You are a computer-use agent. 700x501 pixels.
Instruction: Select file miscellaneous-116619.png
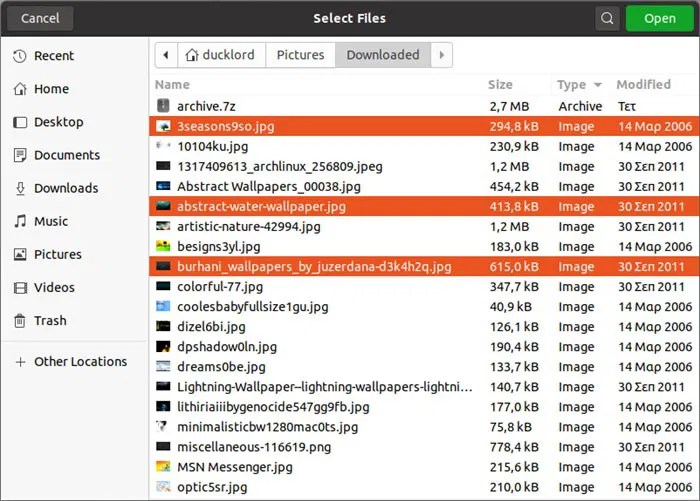pyautogui.click(x=424, y=447)
